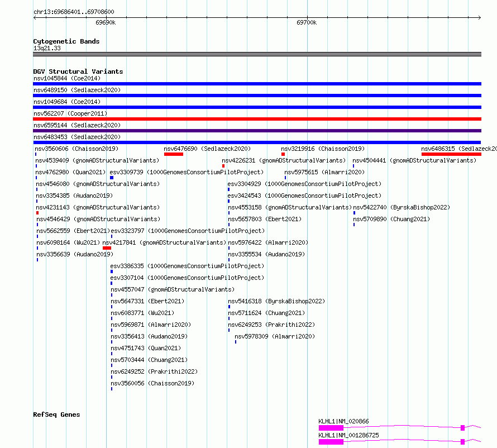The image size is (497, 448).
Task: Select the red nsv562207 (Cooper2011) bar
Action: 257,119
